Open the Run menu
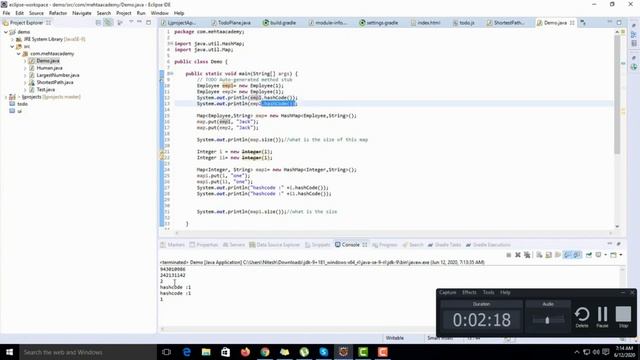The image size is (640, 360). 141,13
